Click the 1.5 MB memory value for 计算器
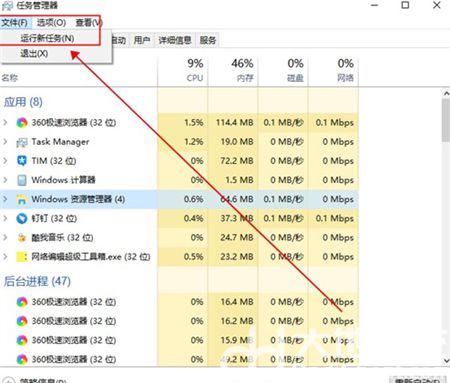450x383 pixels. click(239, 180)
